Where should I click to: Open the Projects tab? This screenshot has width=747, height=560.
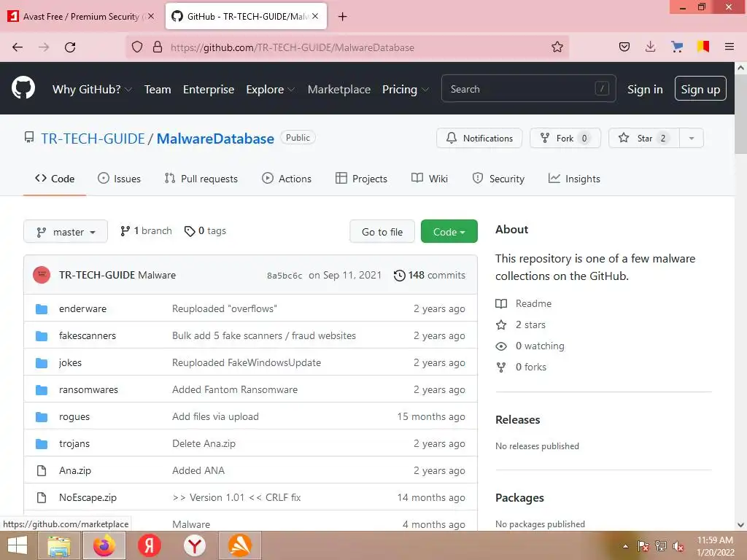362,179
